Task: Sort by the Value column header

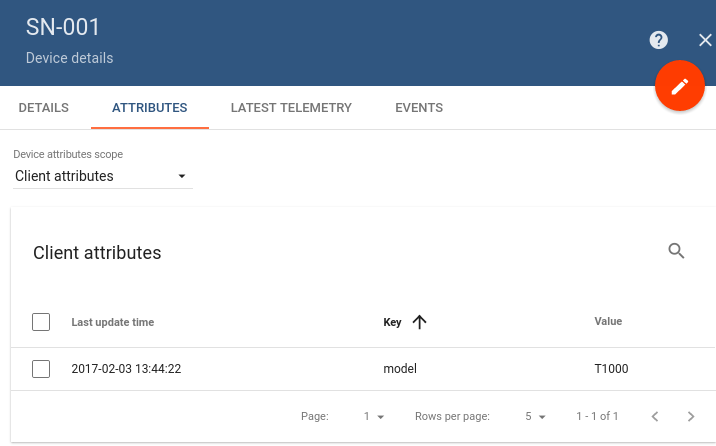Action: point(608,322)
